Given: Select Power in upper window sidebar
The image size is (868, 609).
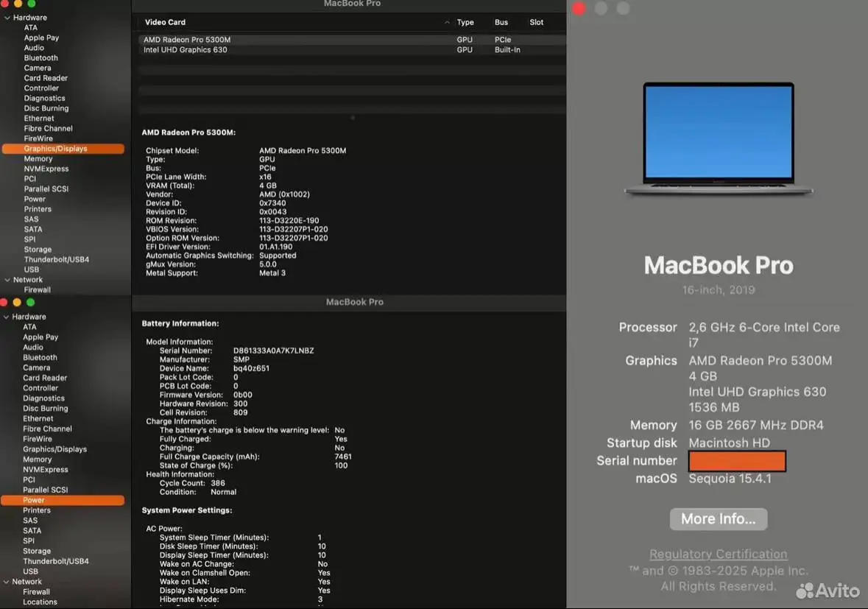Looking at the screenshot, I should (x=35, y=200).
